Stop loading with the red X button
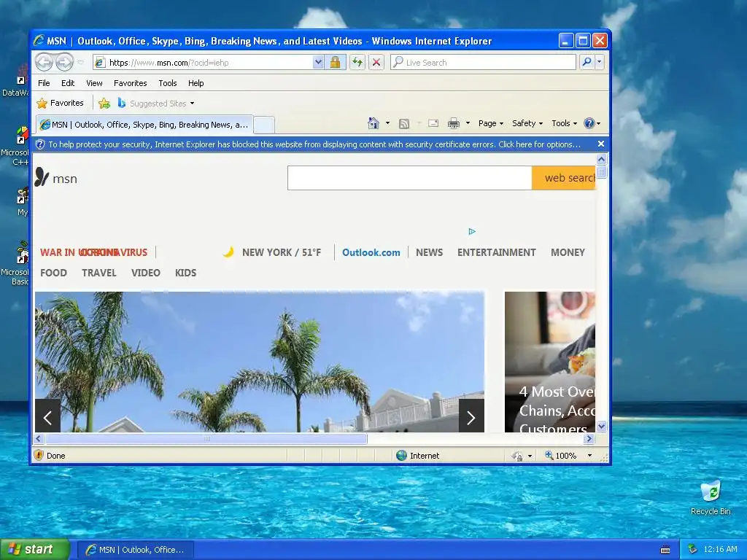Viewport: 747px width, 560px height. tap(376, 63)
